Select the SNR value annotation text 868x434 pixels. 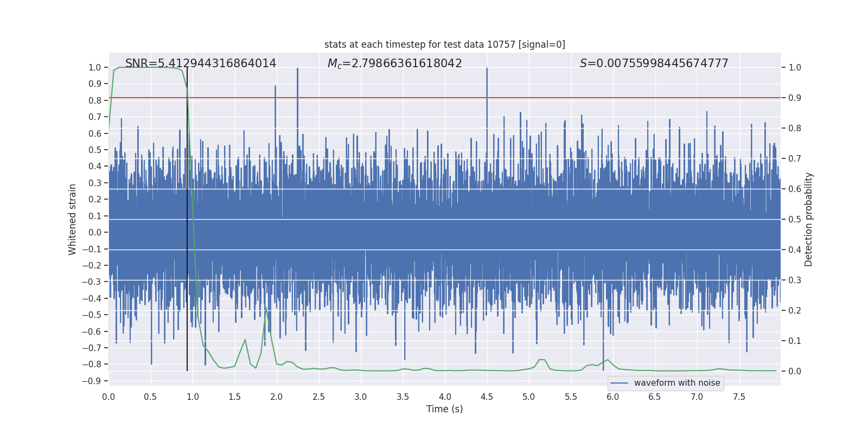[x=201, y=63]
